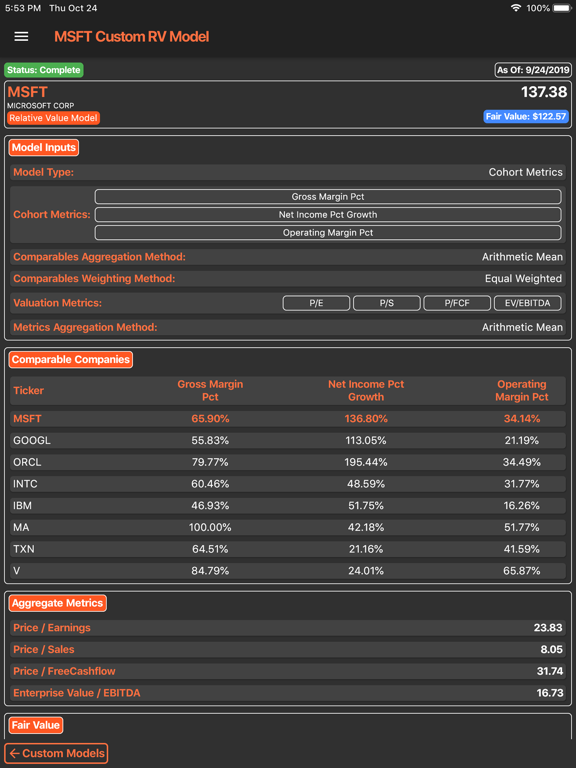The height and width of the screenshot is (768, 576).
Task: Click the Comparable Companies section header
Action: [x=71, y=360]
